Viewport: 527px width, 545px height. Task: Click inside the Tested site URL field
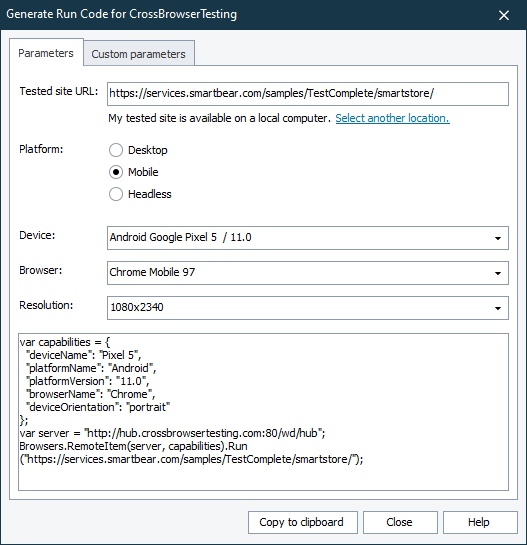pyautogui.click(x=308, y=94)
